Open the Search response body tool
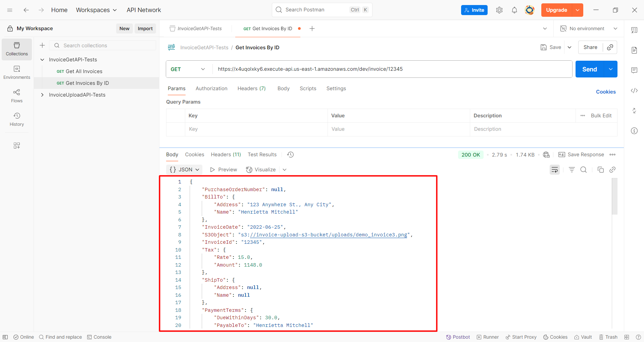The height and width of the screenshot is (342, 644). click(x=584, y=170)
